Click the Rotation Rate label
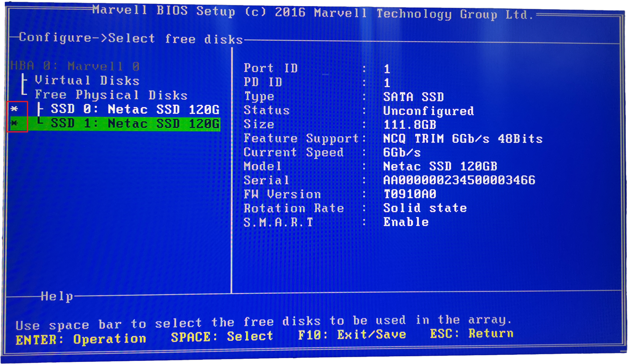Viewport: 628px width, 364px height. coord(294,208)
